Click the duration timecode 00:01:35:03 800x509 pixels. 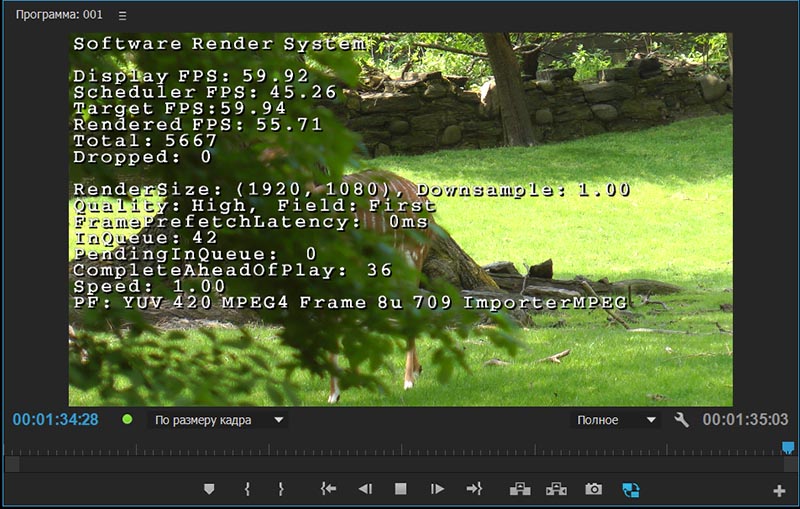tap(745, 420)
